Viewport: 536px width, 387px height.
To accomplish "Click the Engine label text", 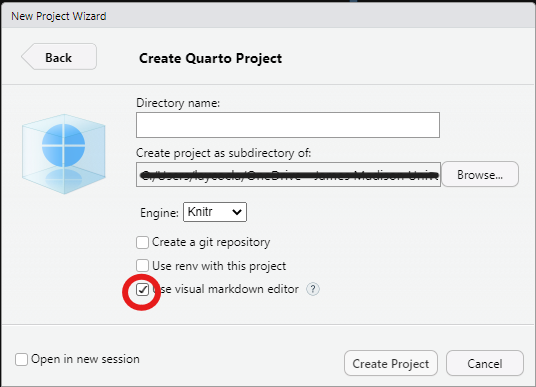I will click(159, 213).
